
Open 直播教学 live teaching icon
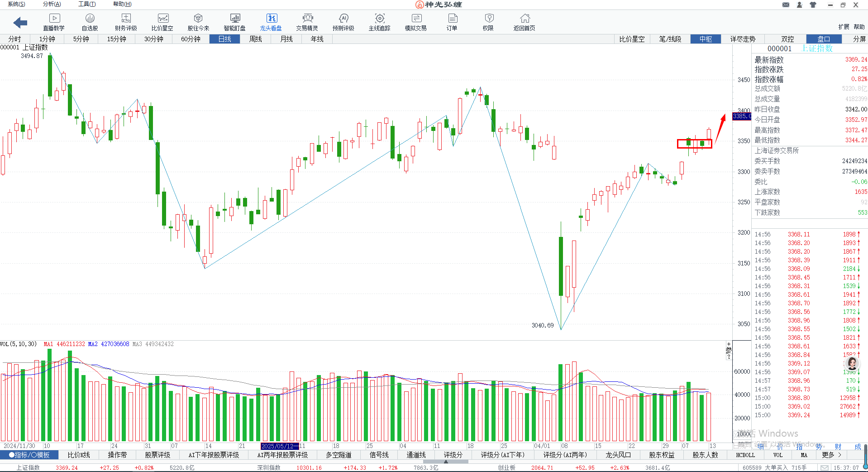pyautogui.click(x=54, y=22)
